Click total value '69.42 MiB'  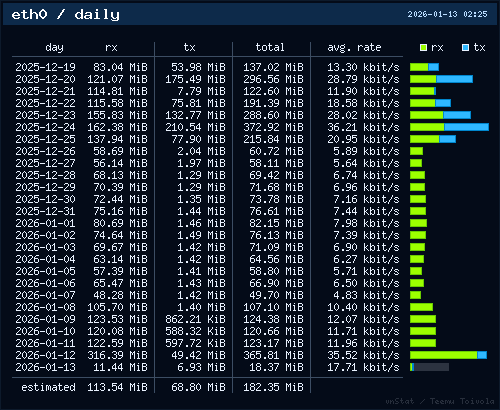(276, 175)
